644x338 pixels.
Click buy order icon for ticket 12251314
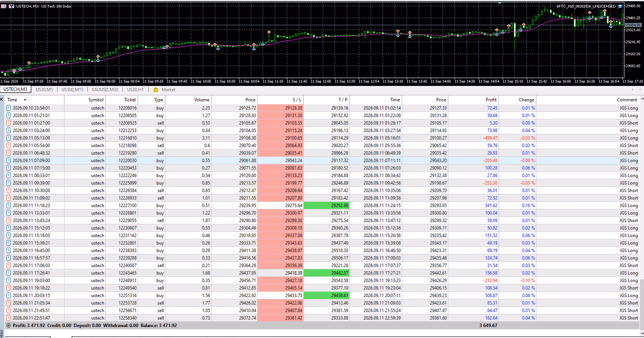(x=8, y=295)
